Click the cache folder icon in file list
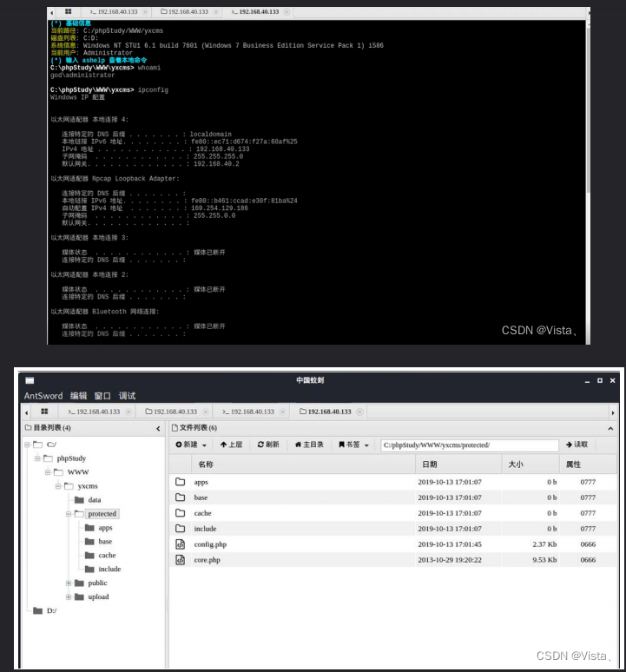Screen dimensions: 626x672 [x=180, y=513]
